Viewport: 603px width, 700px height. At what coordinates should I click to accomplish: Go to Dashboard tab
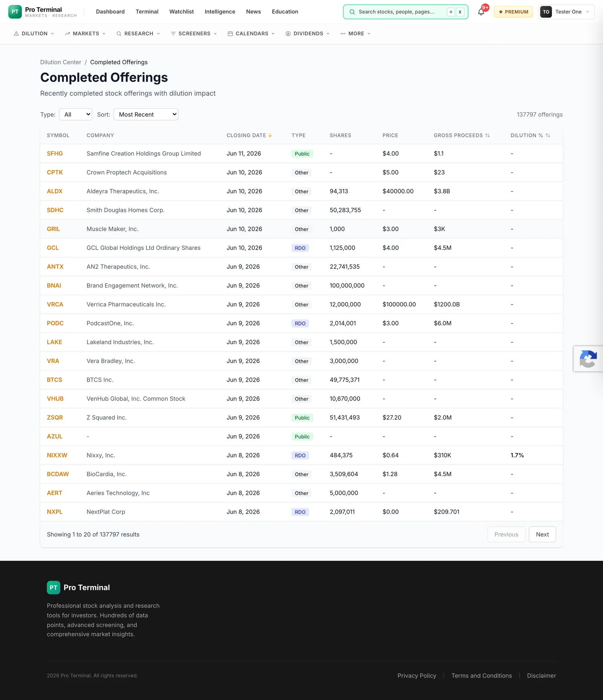click(110, 12)
